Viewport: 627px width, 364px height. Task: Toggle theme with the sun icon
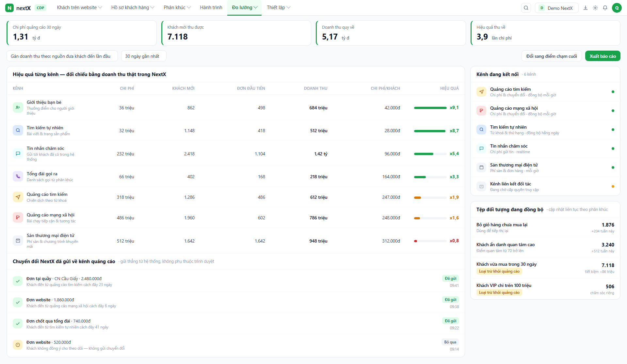595,8
